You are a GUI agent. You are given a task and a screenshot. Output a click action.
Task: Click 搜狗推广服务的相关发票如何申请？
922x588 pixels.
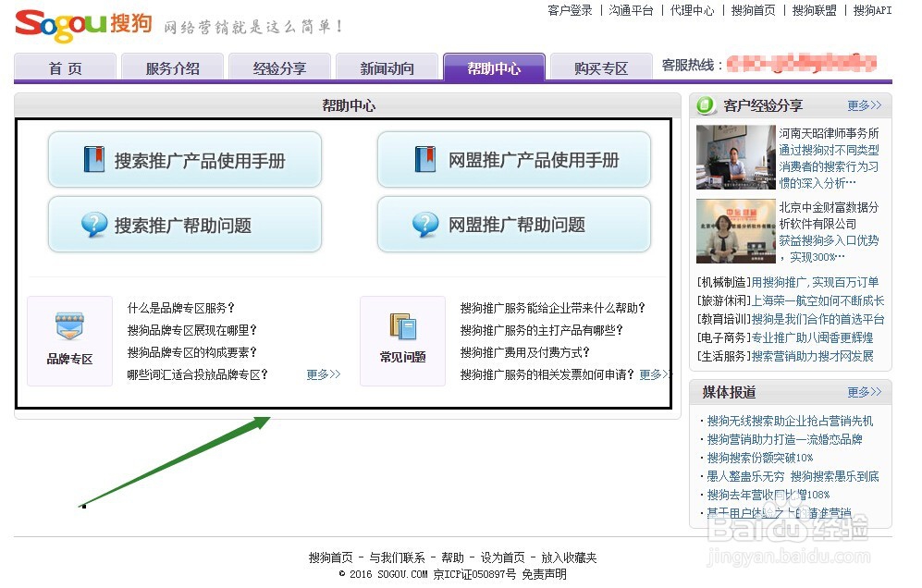coord(547,374)
